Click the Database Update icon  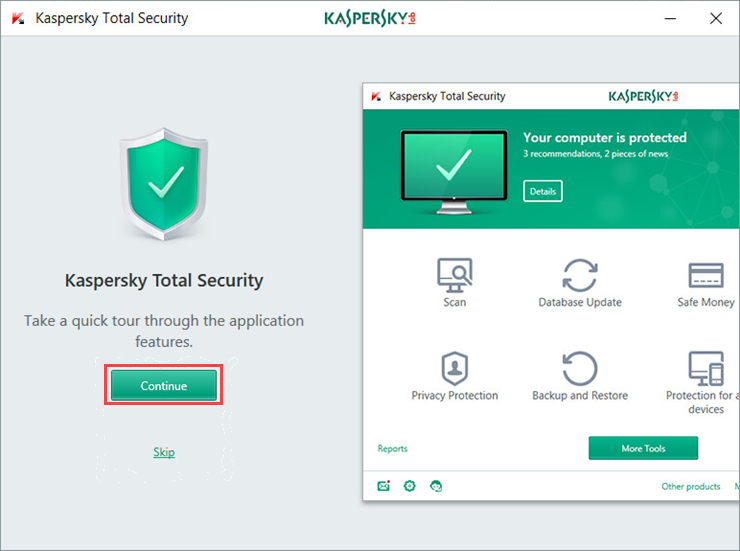[580, 276]
